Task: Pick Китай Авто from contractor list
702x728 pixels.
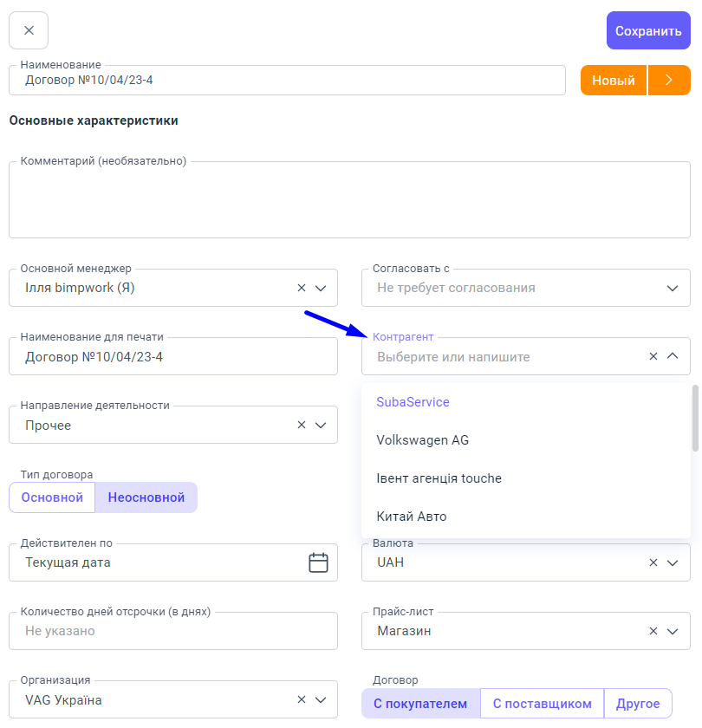Action: tap(412, 517)
